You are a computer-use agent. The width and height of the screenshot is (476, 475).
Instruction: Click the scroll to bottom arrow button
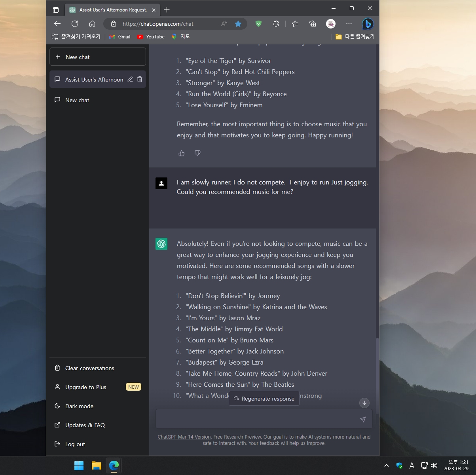(x=364, y=403)
